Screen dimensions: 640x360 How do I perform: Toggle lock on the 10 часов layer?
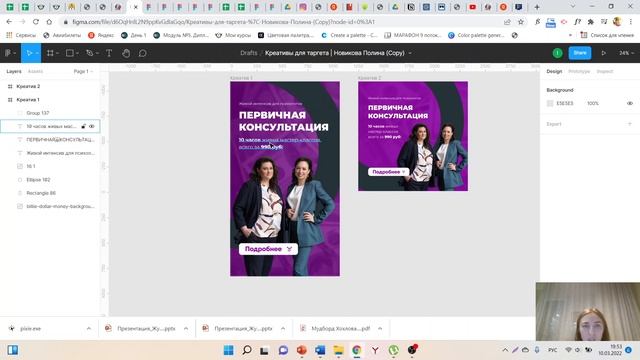(83, 127)
